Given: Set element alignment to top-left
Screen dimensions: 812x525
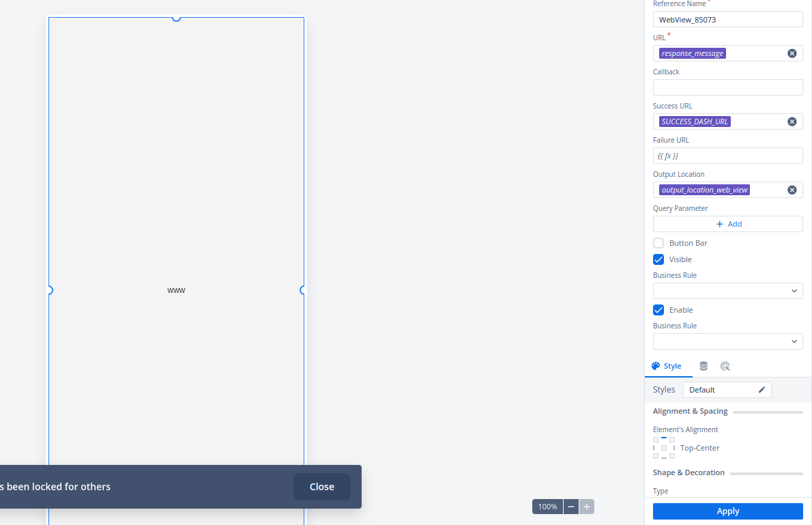Looking at the screenshot, I should point(656,440).
